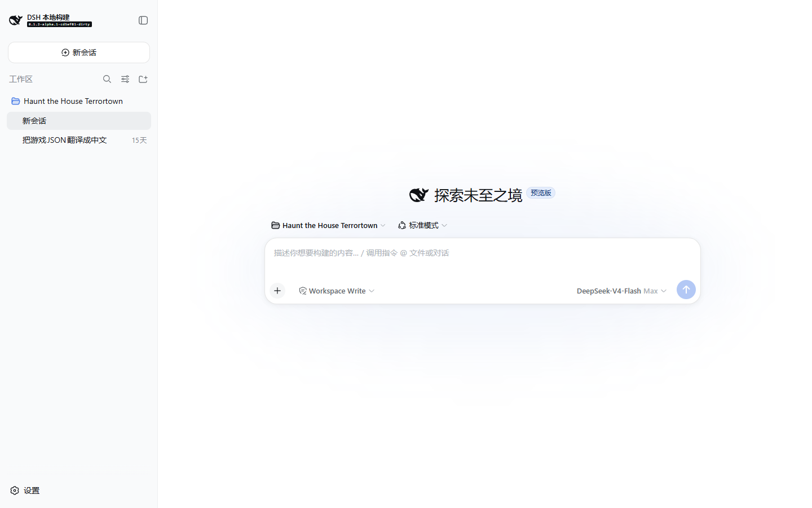
Task: Collapse Haunt the House Terrortown workspace folder
Action: 79,101
